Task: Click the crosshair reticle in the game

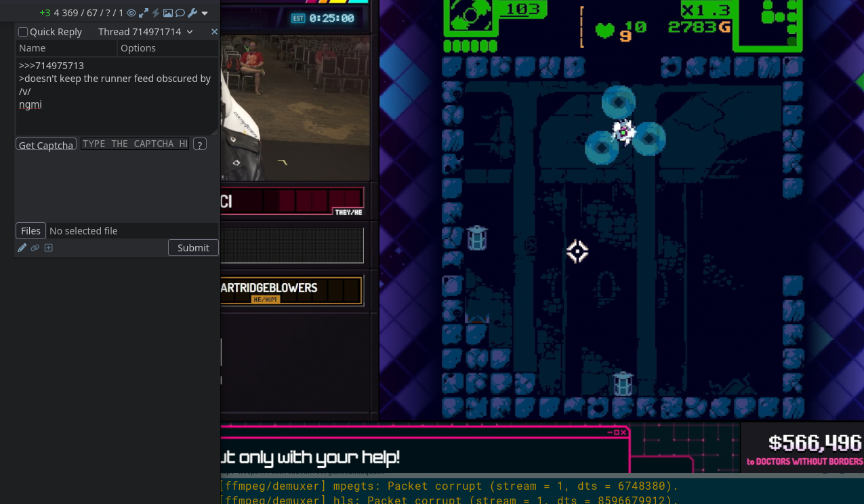Action: 577,251
